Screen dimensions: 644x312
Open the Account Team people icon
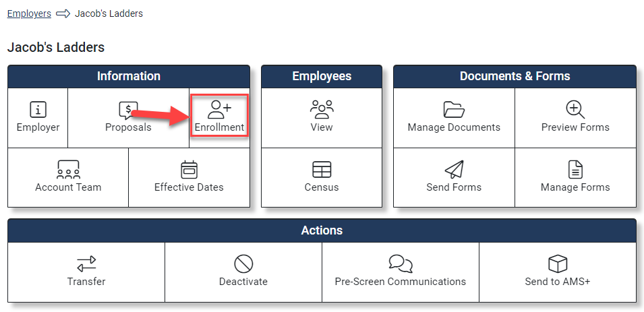68,170
